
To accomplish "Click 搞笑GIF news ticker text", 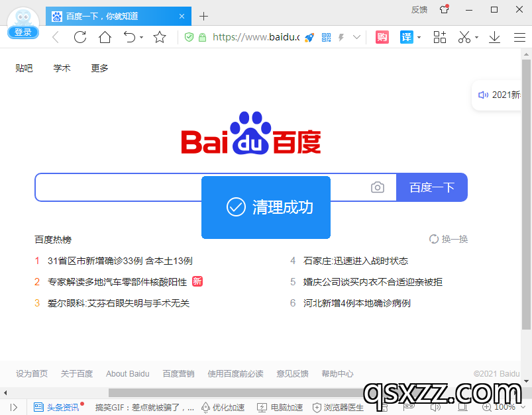I will coord(144,407).
